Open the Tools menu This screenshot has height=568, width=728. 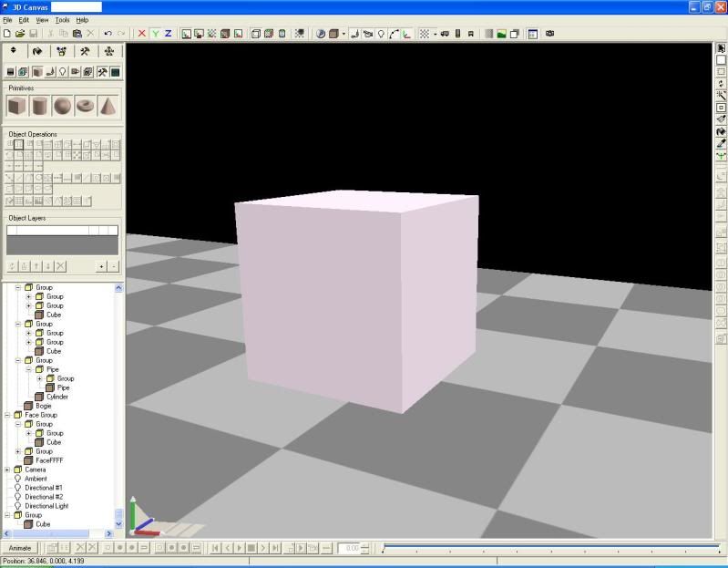click(x=62, y=19)
